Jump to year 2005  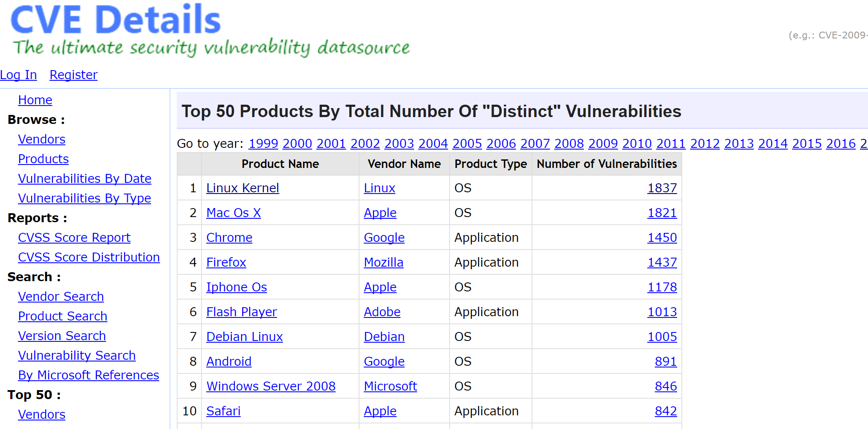(467, 144)
